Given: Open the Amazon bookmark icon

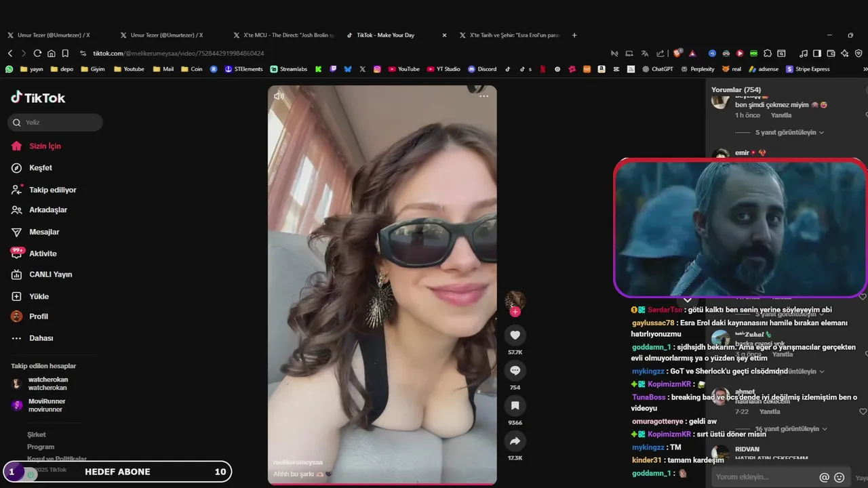Looking at the screenshot, I should click(601, 68).
